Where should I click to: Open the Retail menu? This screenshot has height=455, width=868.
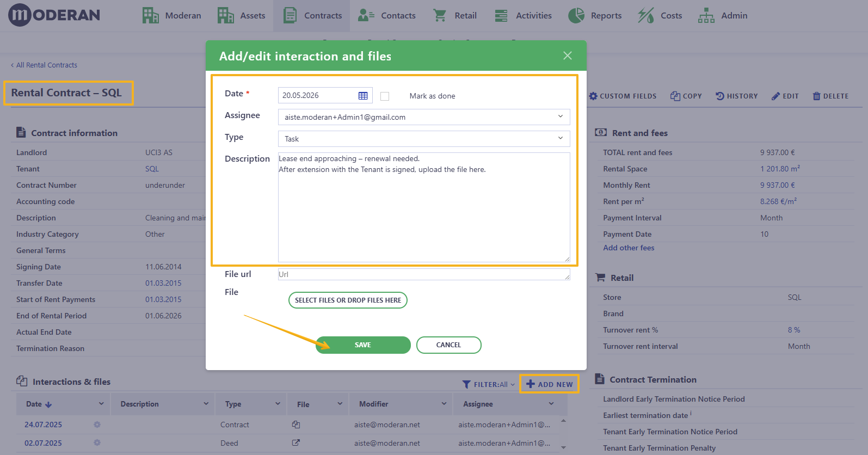(x=455, y=15)
